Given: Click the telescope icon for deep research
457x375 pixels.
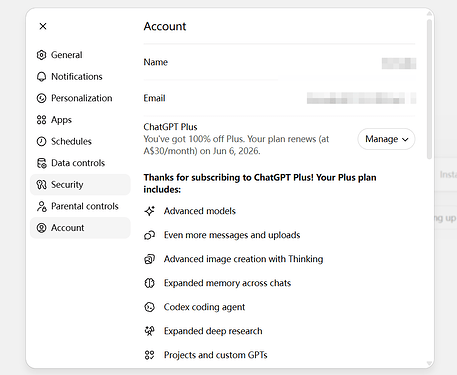Looking at the screenshot, I should pyautogui.click(x=149, y=331).
